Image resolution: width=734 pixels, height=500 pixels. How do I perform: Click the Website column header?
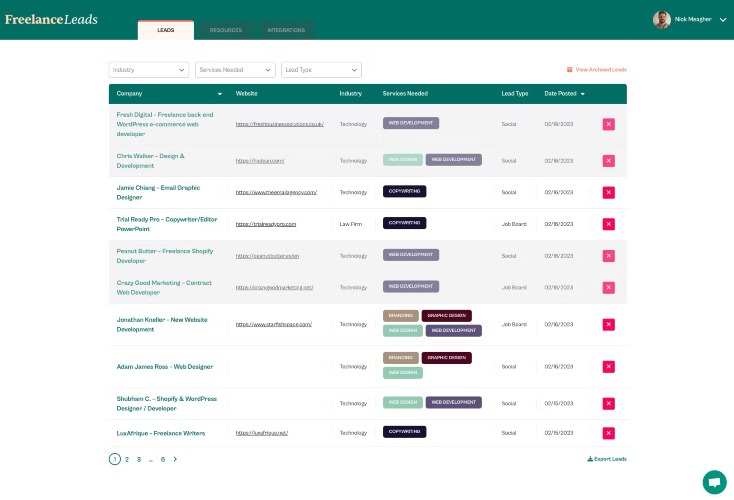point(246,94)
